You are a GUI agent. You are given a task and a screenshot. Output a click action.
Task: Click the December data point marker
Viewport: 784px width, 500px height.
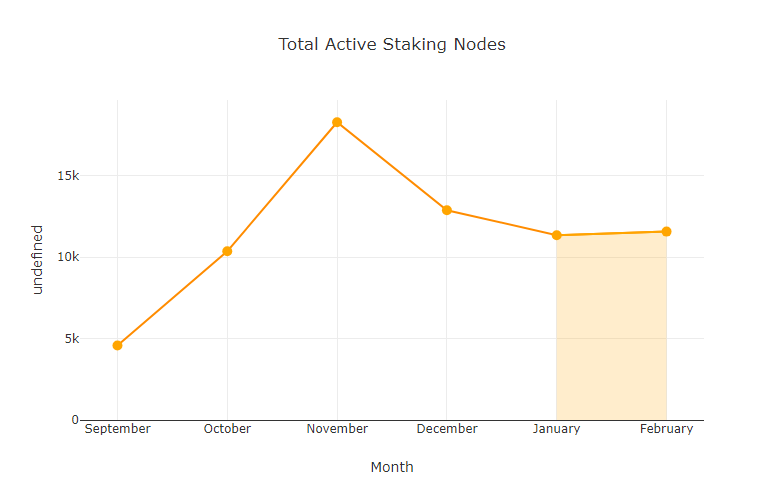point(447,210)
